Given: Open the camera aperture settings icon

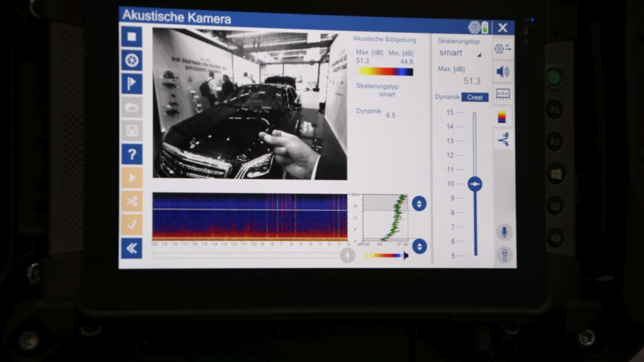Looking at the screenshot, I should tap(131, 60).
